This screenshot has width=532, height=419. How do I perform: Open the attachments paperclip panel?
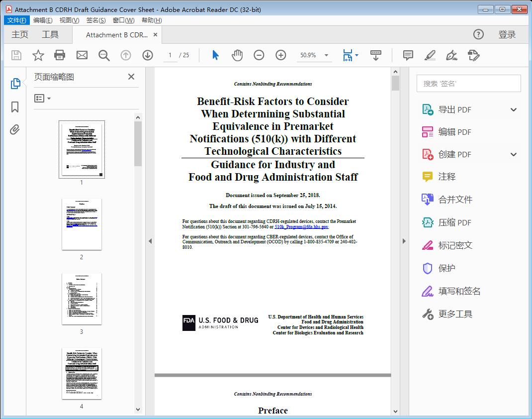click(15, 130)
